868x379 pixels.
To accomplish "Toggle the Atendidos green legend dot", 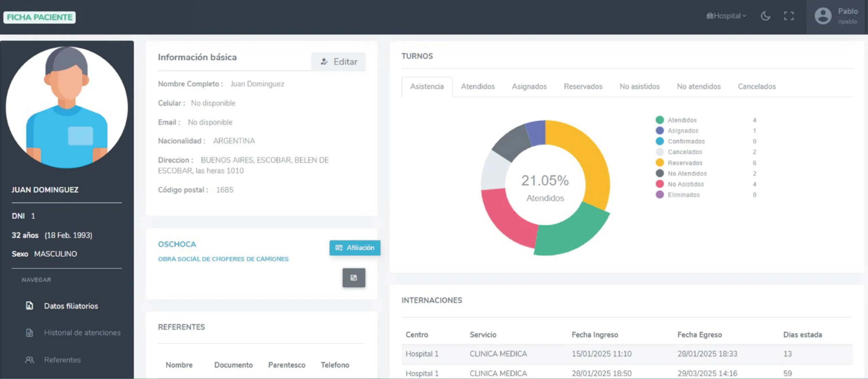I will click(659, 120).
